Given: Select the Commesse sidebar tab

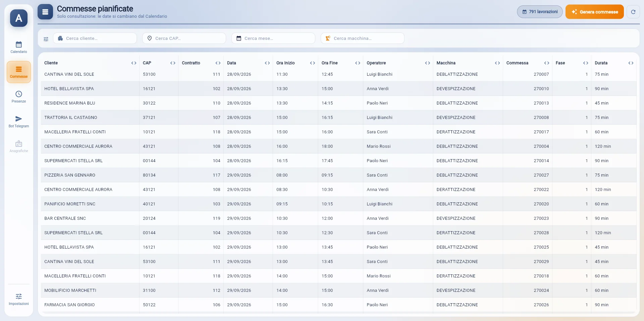Looking at the screenshot, I should click(x=19, y=72).
